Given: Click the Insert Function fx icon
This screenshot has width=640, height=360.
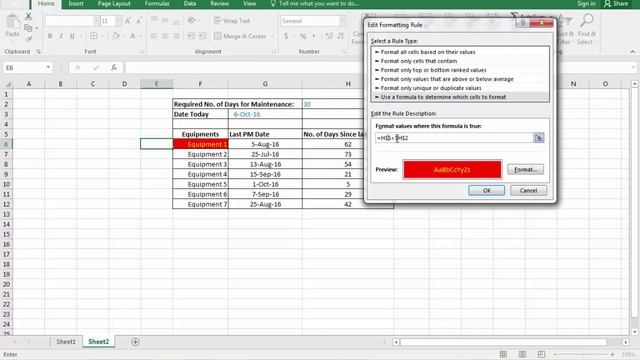Looking at the screenshot, I should pyautogui.click(x=114, y=67).
